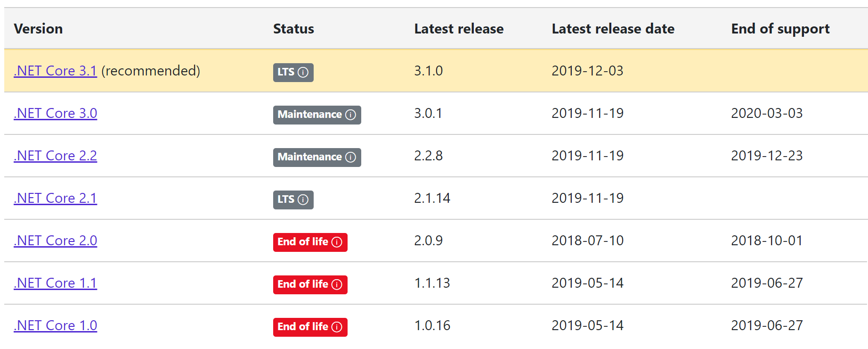
Task: Go to the .NET Core 2.2 page
Action: [55, 156]
